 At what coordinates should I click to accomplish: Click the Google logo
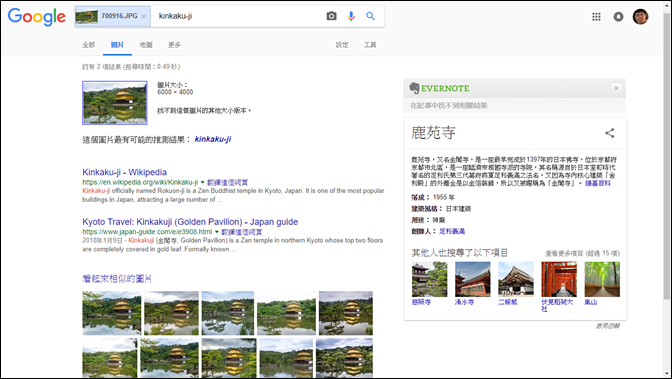(37, 17)
